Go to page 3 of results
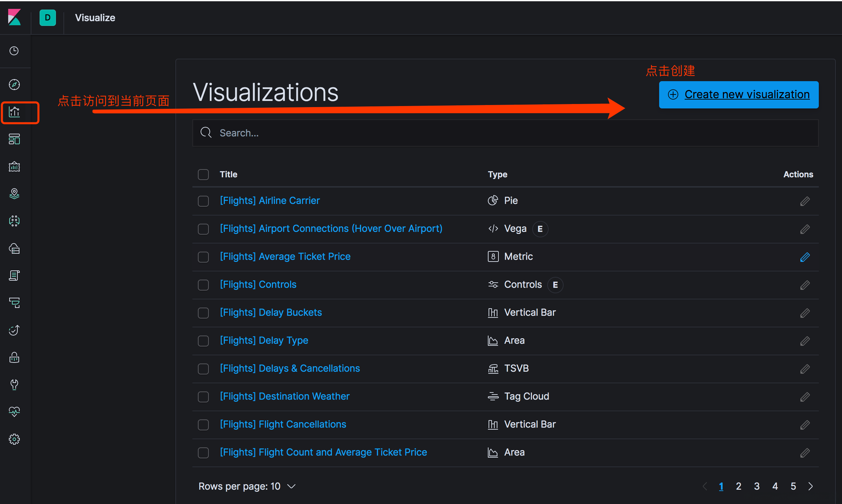The width and height of the screenshot is (842, 504). pyautogui.click(x=757, y=486)
